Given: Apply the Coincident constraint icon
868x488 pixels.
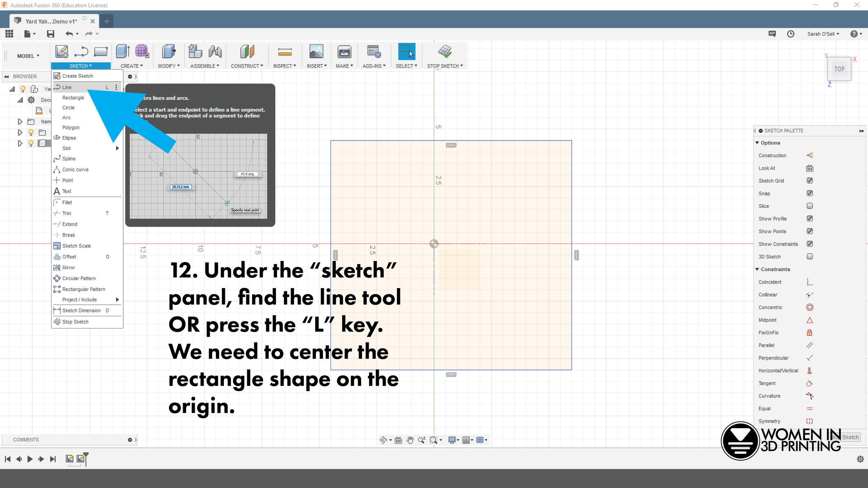Looking at the screenshot, I should click(810, 282).
